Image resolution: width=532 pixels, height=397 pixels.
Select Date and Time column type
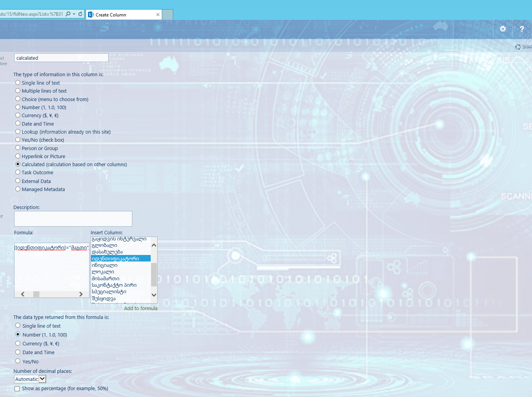coord(18,123)
